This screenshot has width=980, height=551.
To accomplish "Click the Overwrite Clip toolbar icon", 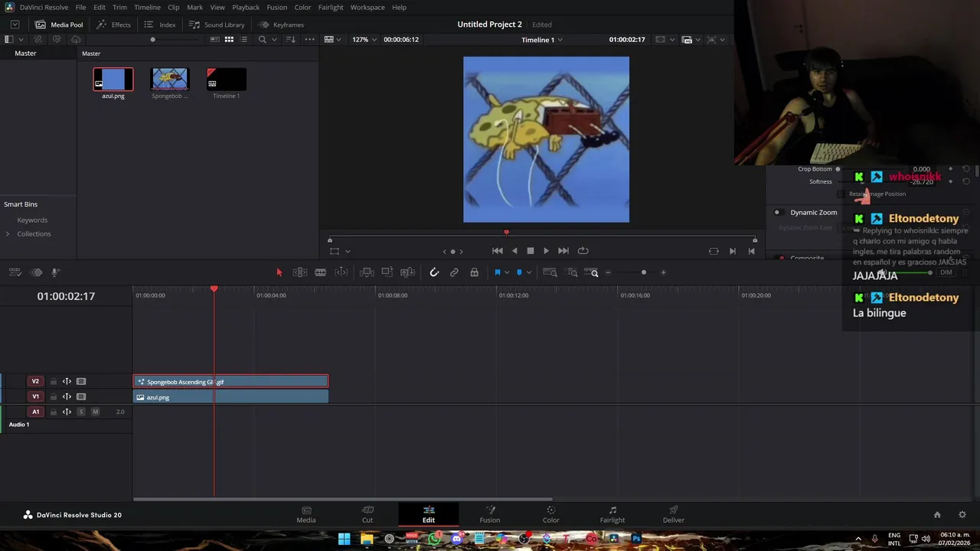I will (387, 272).
